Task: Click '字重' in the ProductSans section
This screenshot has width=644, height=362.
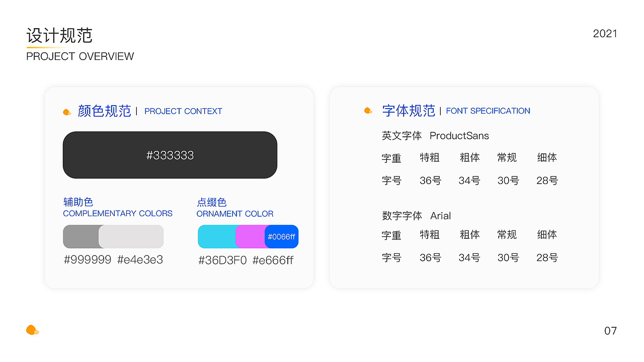Action: (391, 158)
